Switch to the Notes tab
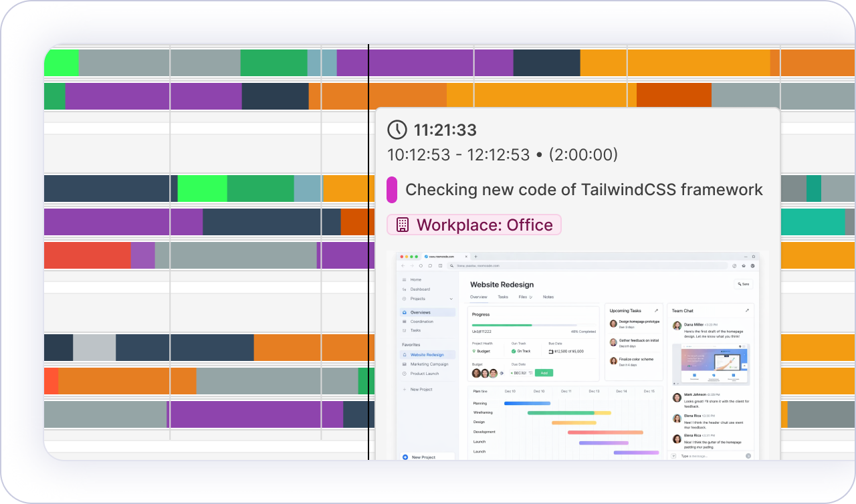This screenshot has width=856, height=504. [x=548, y=297]
